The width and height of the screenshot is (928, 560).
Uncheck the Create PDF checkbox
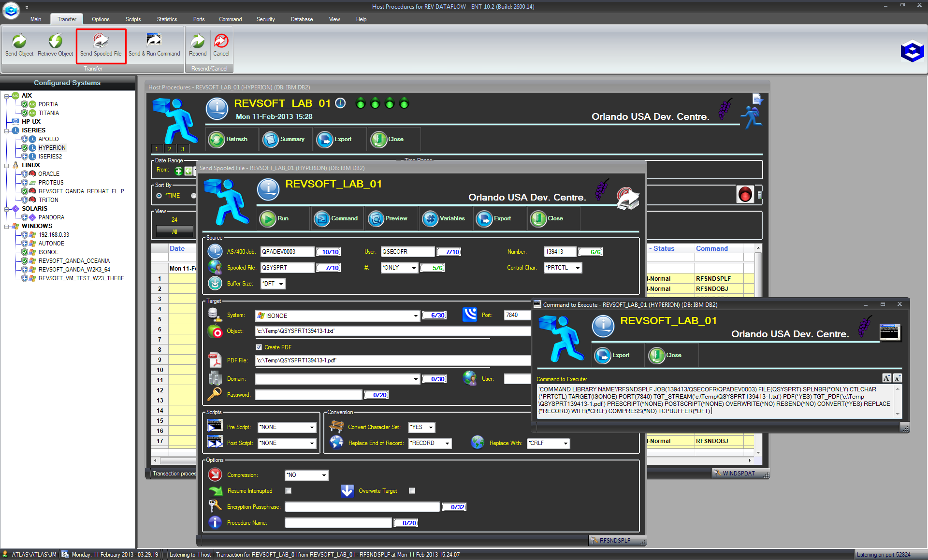259,347
